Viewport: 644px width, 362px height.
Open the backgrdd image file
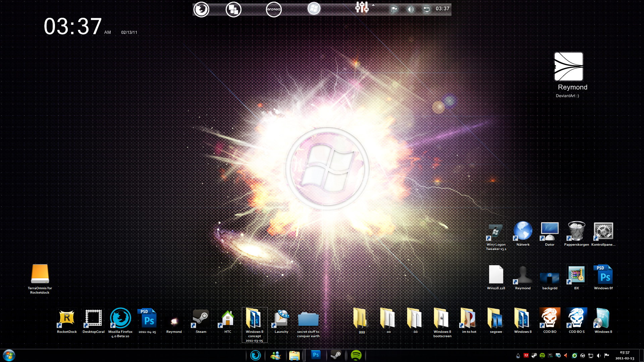pos(550,278)
